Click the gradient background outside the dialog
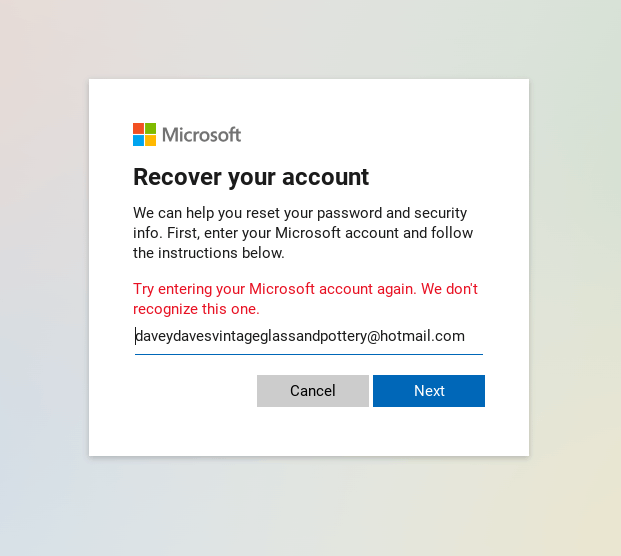Screen dimensions: 621x556 point(44,277)
